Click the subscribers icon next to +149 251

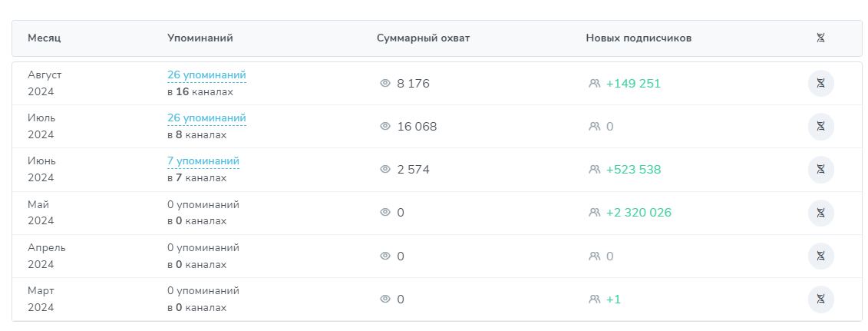594,84
